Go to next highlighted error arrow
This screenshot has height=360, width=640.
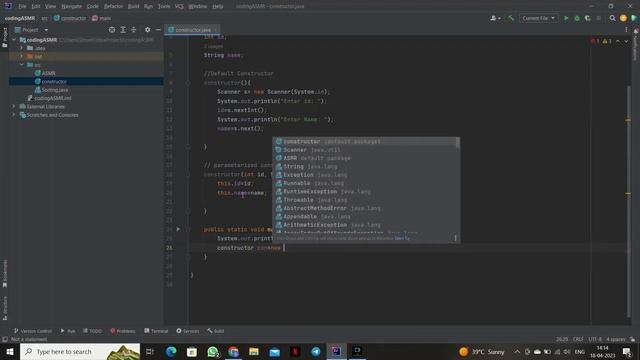click(x=626, y=41)
